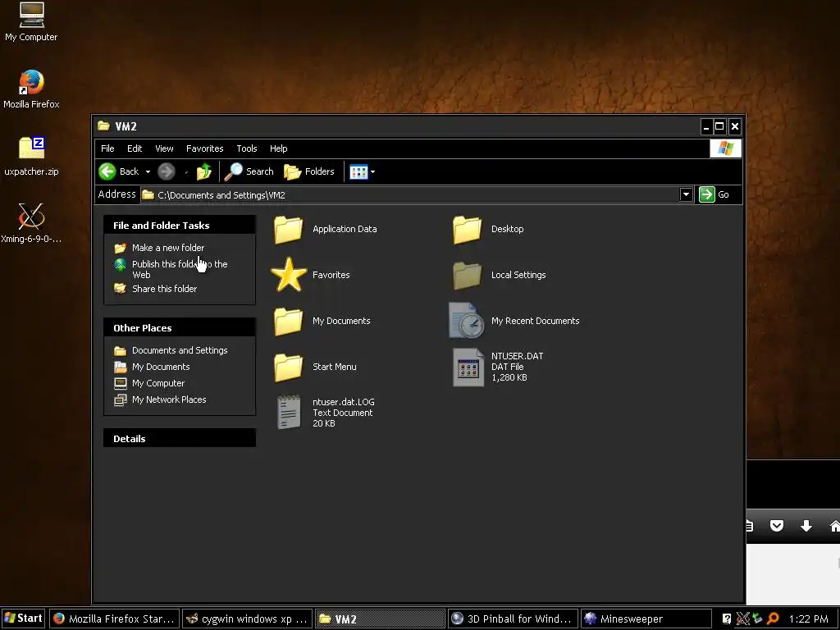Open My Computer link in Other Places
840x630 pixels.
click(x=158, y=383)
